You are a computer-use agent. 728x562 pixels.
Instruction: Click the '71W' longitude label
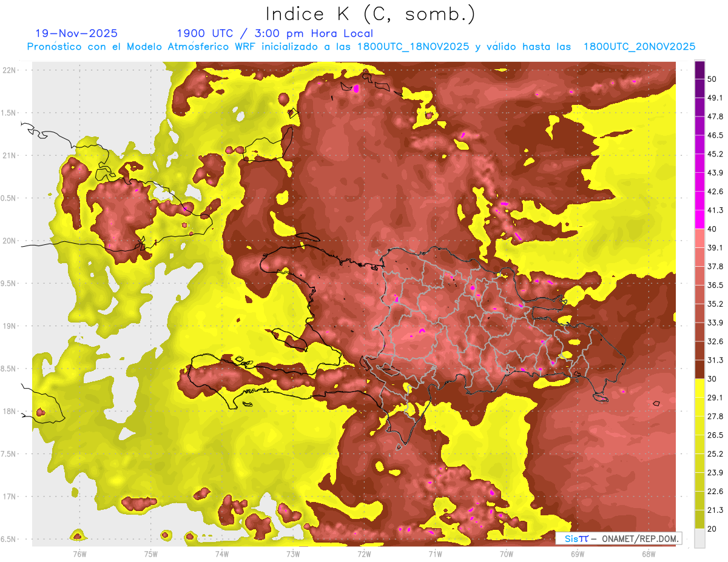435,554
